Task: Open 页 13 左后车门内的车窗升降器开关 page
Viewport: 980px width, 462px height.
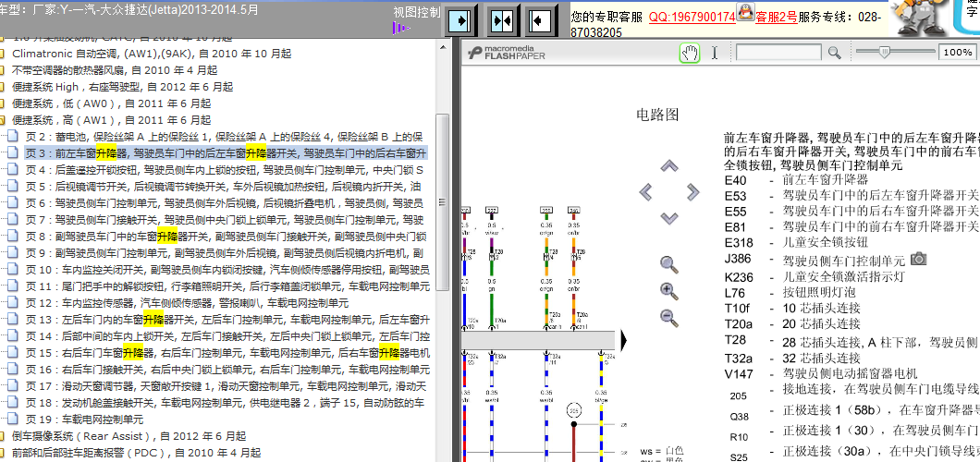Action: (x=227, y=320)
